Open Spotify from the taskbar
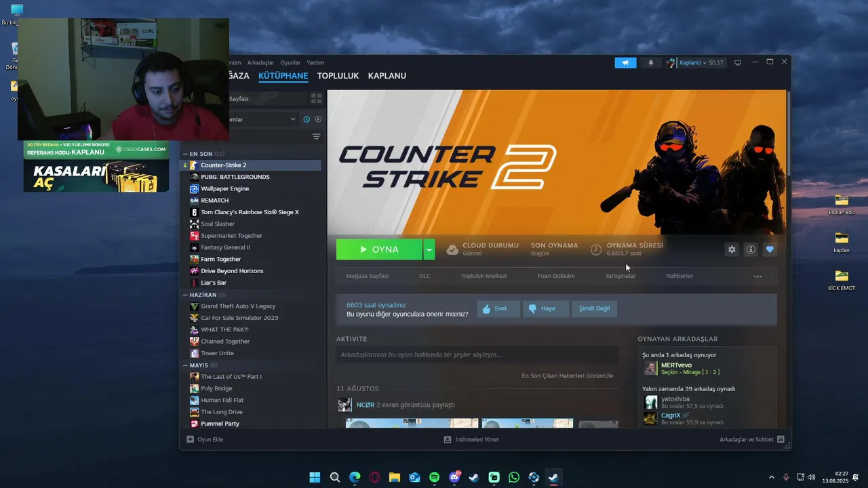 [435, 477]
